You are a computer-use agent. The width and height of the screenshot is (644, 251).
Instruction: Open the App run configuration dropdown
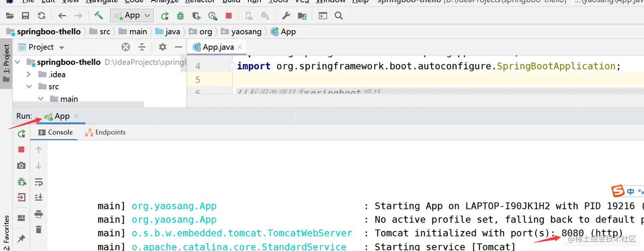pyautogui.click(x=132, y=16)
